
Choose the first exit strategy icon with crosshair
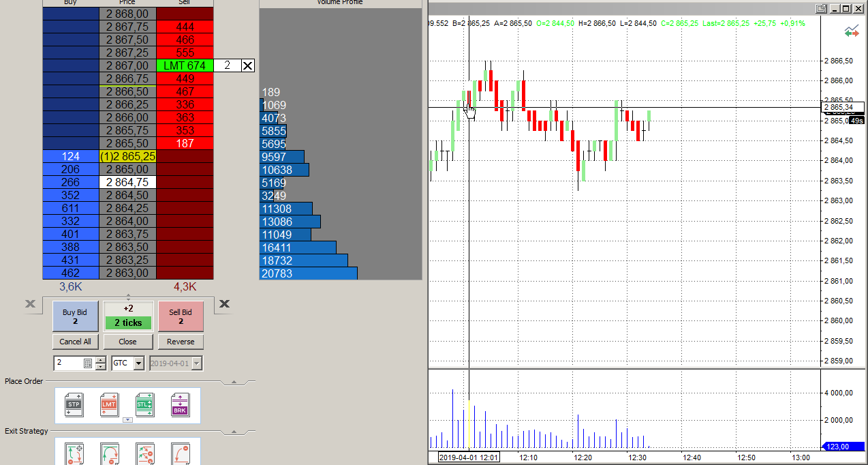point(74,453)
